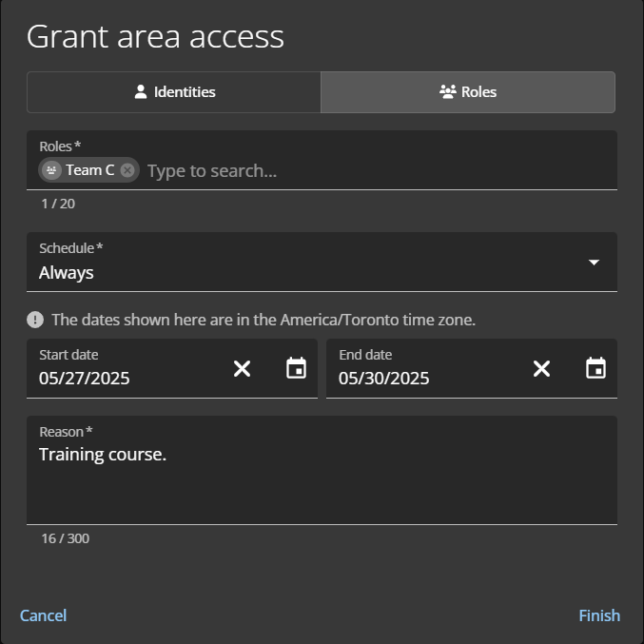Image resolution: width=644 pixels, height=644 pixels.
Task: Click Finish to grant area access
Action: pos(598,615)
